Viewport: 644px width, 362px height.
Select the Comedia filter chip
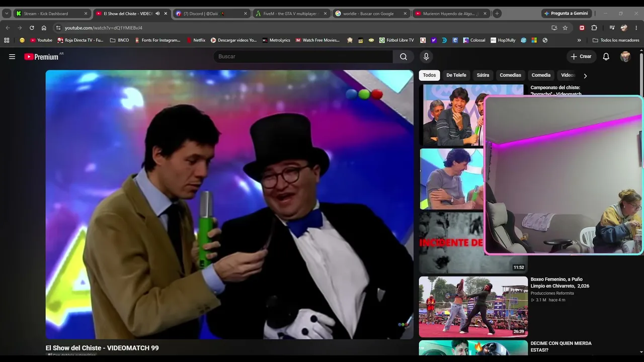click(x=541, y=75)
